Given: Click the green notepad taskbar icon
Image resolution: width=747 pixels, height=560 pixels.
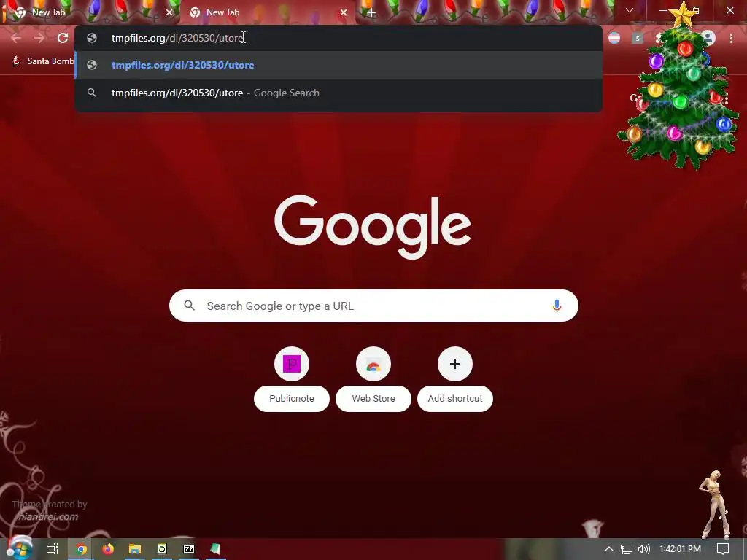Looking at the screenshot, I should pos(215,549).
